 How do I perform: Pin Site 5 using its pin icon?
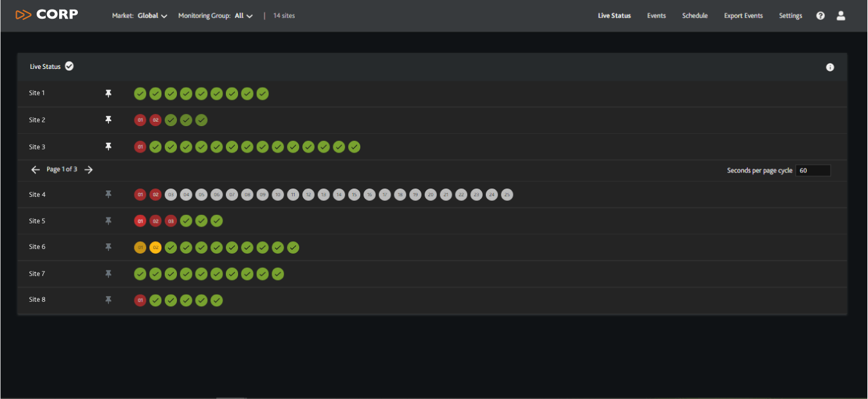(x=108, y=221)
